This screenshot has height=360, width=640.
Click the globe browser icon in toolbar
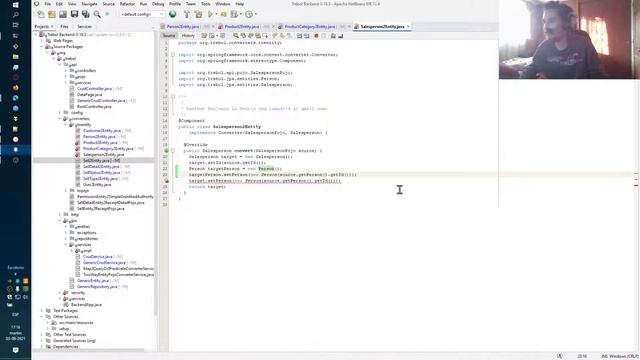point(173,14)
